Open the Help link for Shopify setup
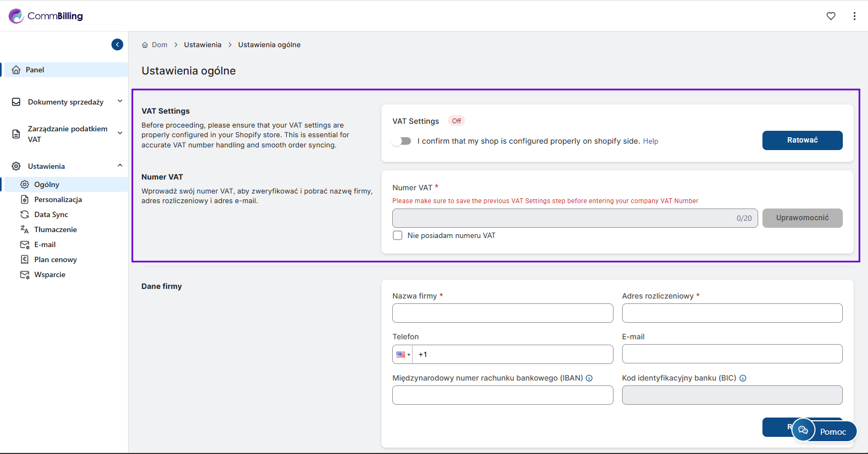The width and height of the screenshot is (868, 454). (x=650, y=142)
